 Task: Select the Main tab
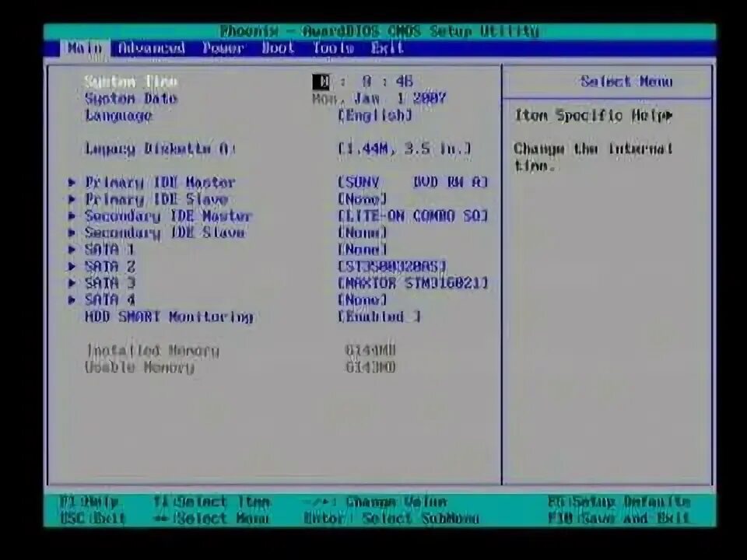85,48
